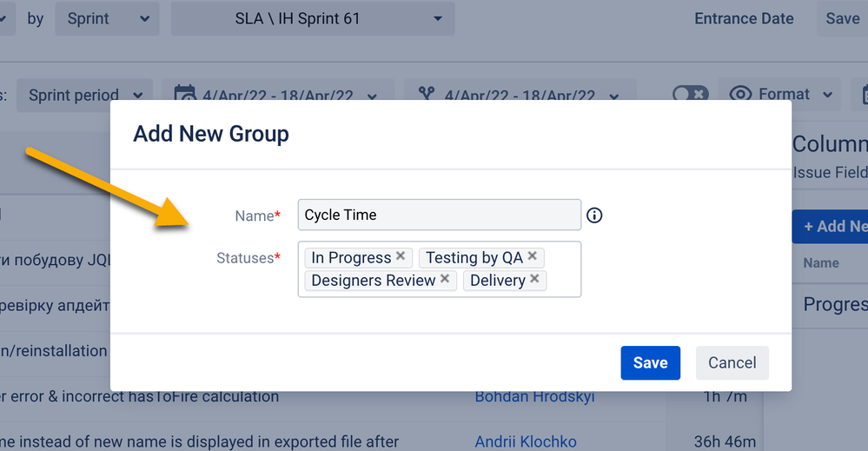Open assignee link Andrii Klochko
868x451 pixels.
tap(526, 441)
